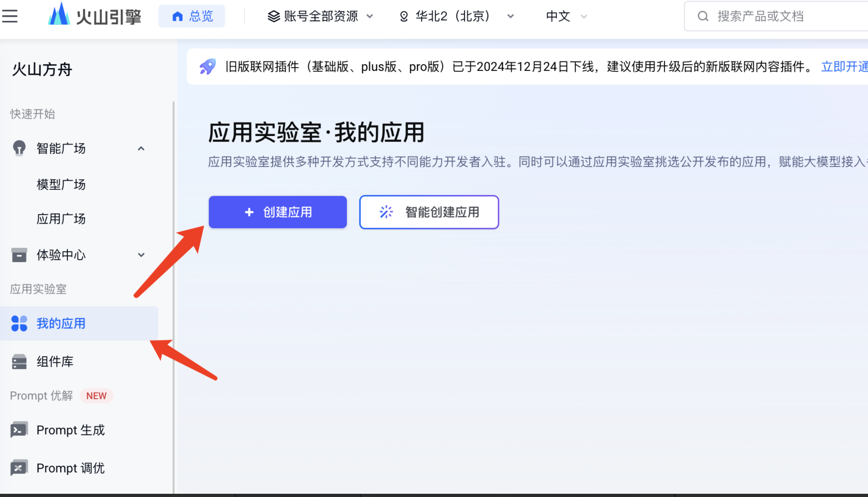Click the 体验中心 box icon
This screenshot has width=868, height=497.
pos(19,255)
